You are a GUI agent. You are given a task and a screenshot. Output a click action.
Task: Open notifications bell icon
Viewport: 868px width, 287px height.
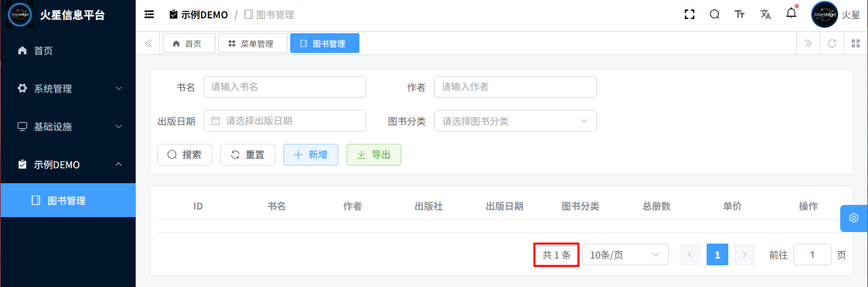[791, 14]
